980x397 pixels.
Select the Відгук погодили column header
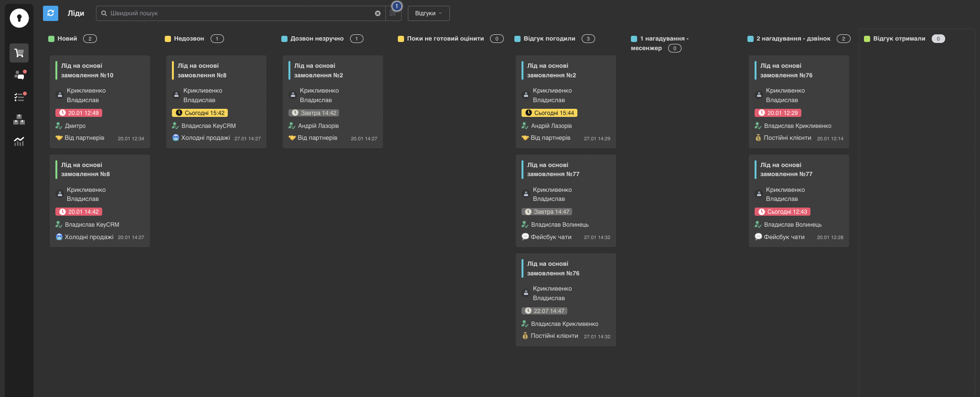tap(549, 39)
